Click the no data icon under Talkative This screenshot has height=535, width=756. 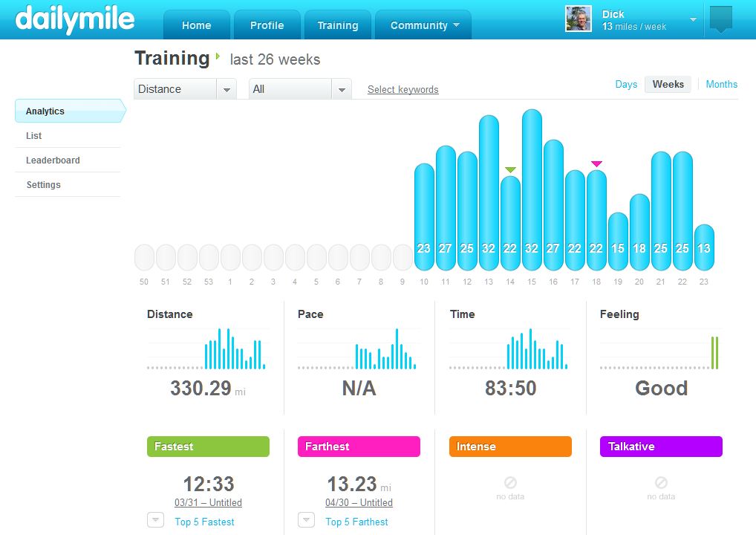pyautogui.click(x=661, y=482)
